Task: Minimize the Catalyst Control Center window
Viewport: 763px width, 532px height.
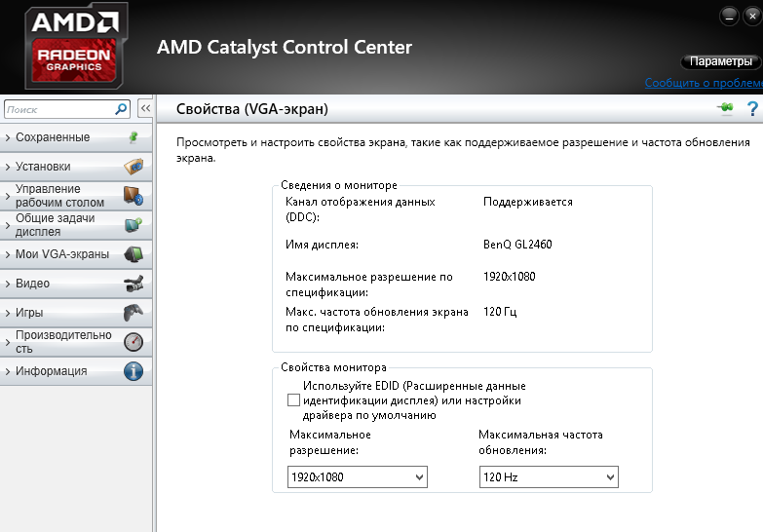Action: [729, 17]
